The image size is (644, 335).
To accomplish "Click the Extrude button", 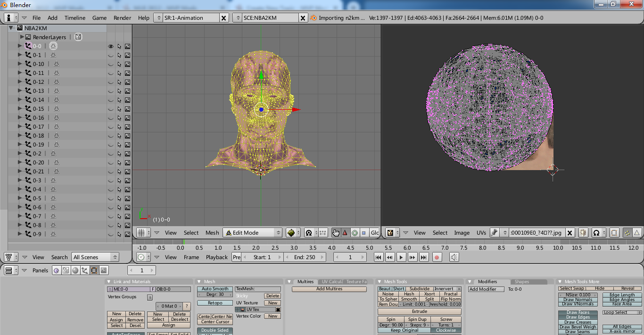I will coord(420,311).
